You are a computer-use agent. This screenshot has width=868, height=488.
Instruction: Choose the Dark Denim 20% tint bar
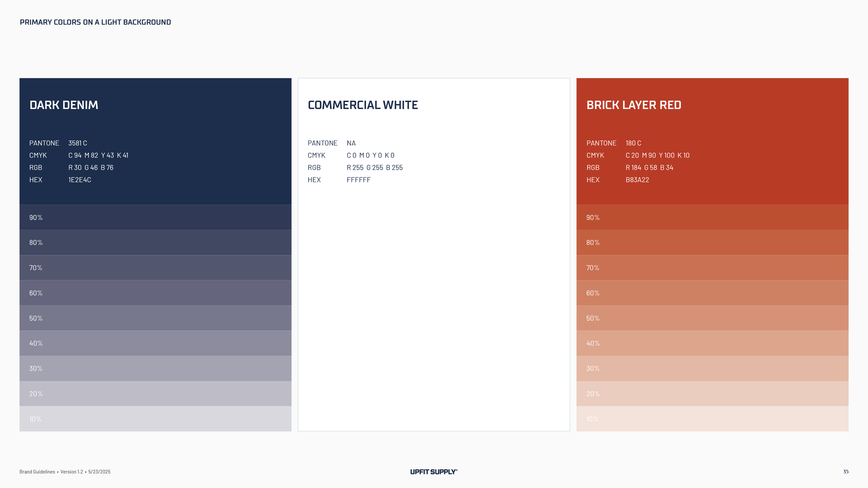tap(155, 394)
